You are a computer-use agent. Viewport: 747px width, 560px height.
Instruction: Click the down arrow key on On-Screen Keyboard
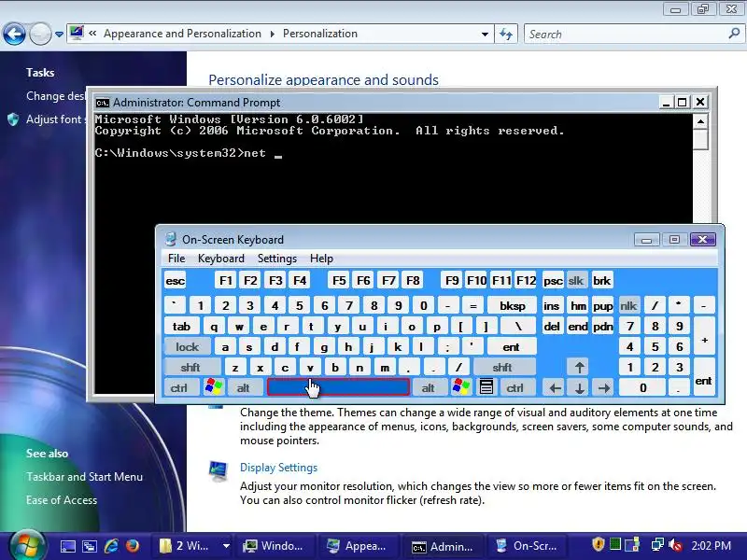pyautogui.click(x=579, y=387)
